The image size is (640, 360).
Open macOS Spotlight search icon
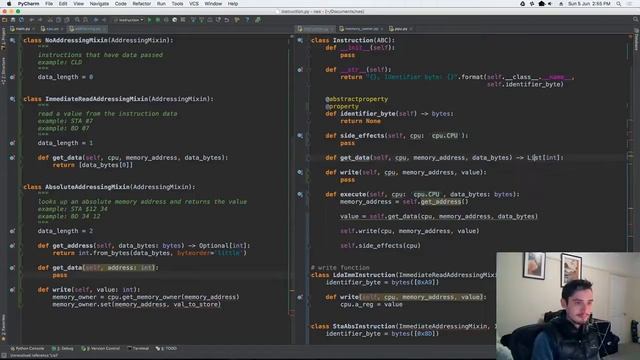pos(619,4)
